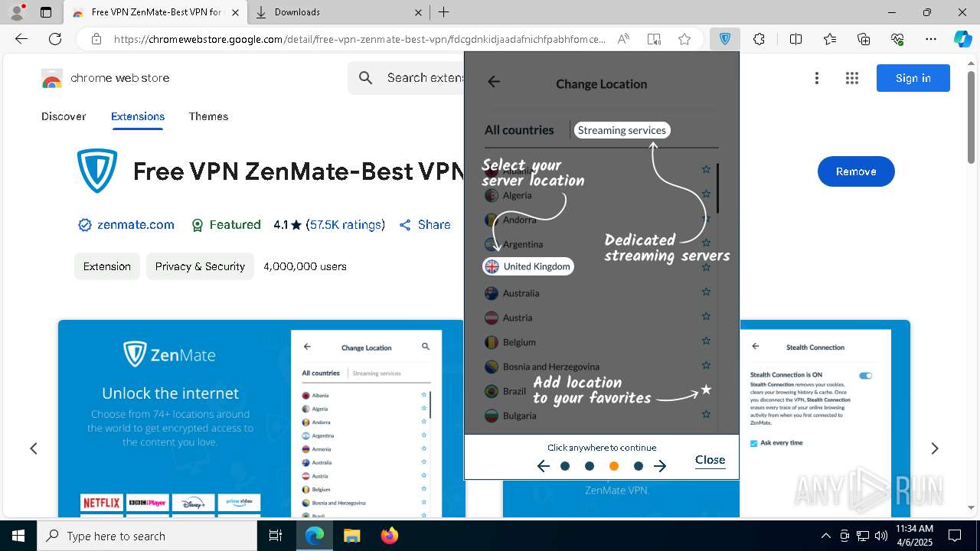This screenshot has width=980, height=551.
Task: Show previous screenshot in carousel
Action: click(34, 448)
